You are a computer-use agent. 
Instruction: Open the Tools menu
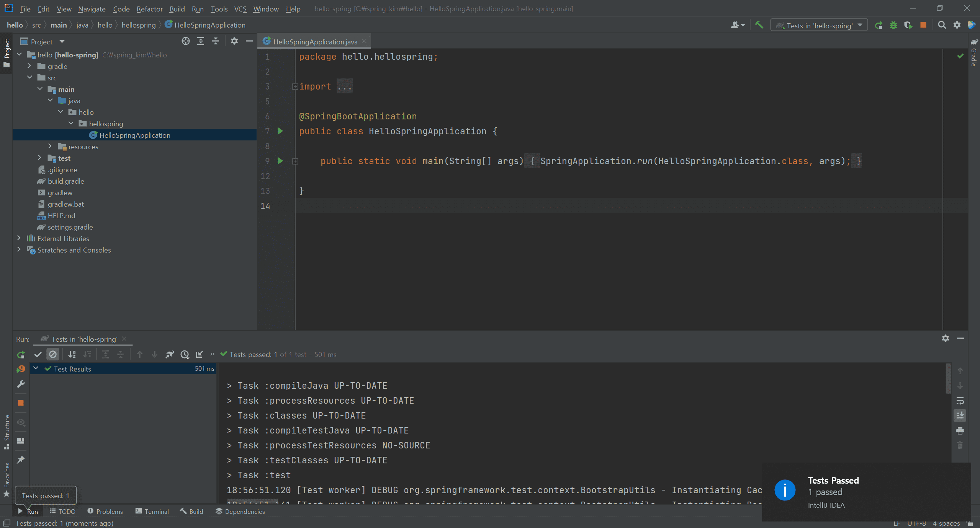point(219,8)
